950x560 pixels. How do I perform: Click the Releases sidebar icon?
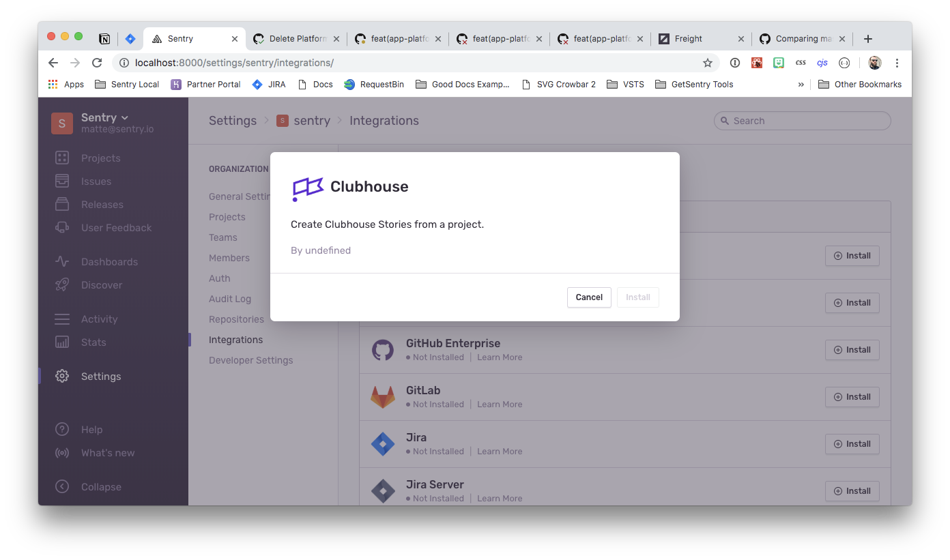62,204
